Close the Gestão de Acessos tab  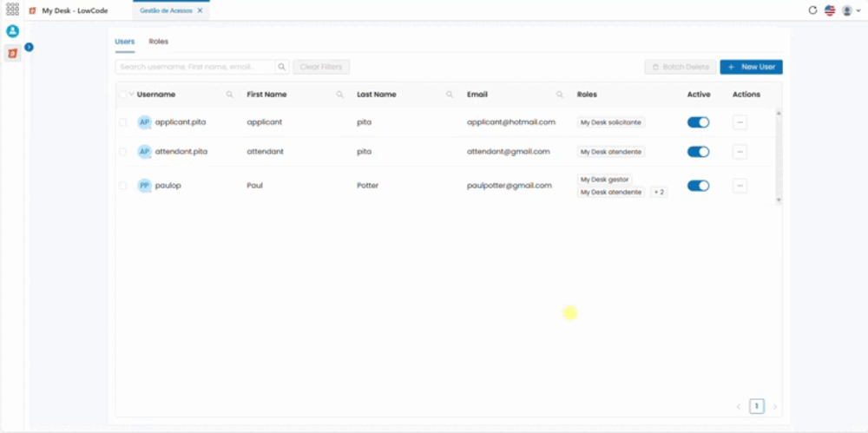[200, 10]
